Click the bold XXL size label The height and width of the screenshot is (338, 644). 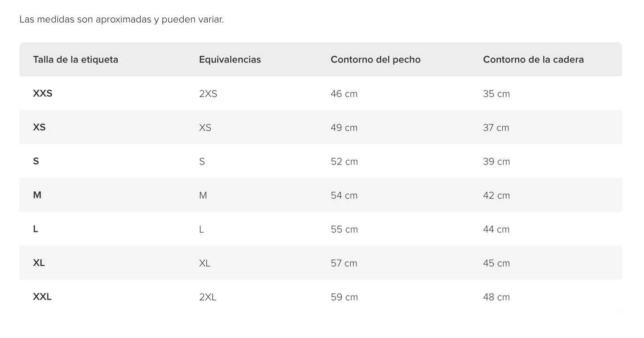point(42,297)
